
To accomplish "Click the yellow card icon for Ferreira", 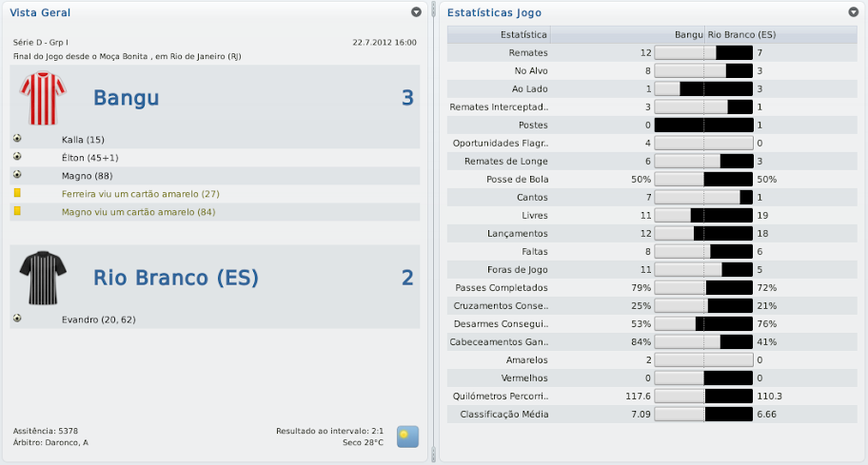I will point(17,193).
